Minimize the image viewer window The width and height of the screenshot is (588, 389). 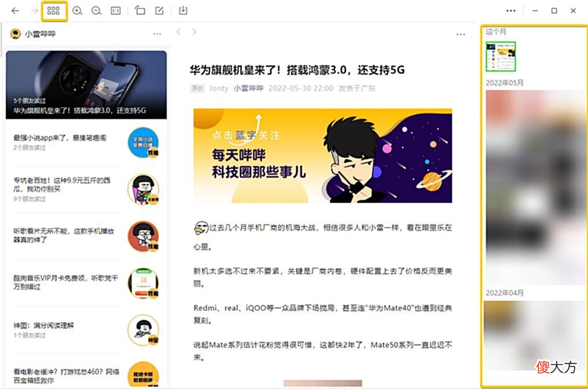(535, 10)
